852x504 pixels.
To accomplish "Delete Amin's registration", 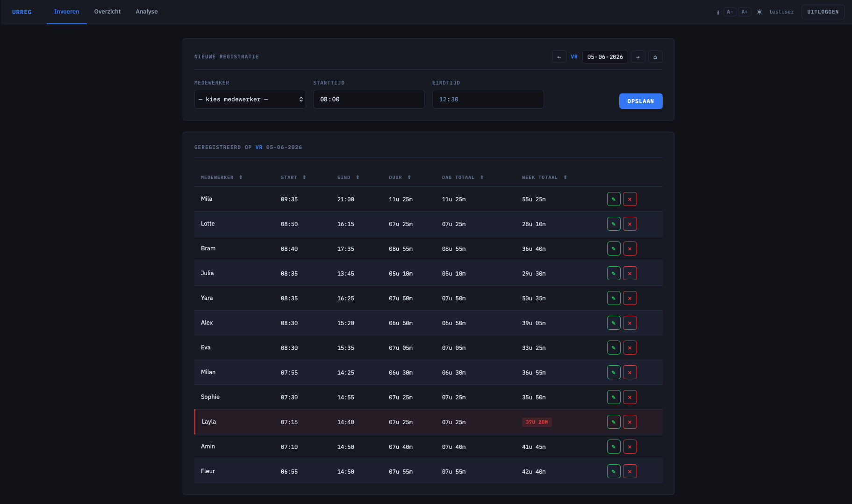I will click(x=630, y=447).
